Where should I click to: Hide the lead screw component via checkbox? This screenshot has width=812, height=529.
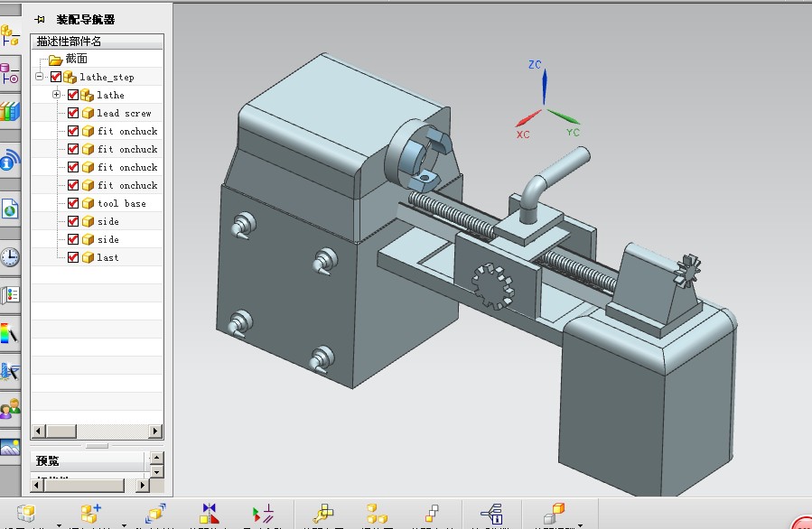tap(73, 114)
